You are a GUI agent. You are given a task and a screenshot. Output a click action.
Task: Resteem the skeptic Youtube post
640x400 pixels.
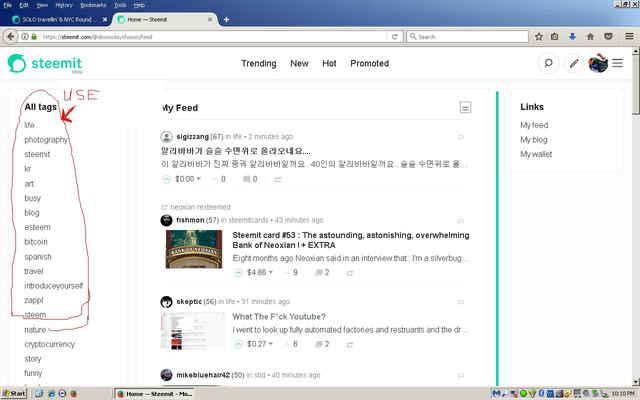[x=350, y=344]
